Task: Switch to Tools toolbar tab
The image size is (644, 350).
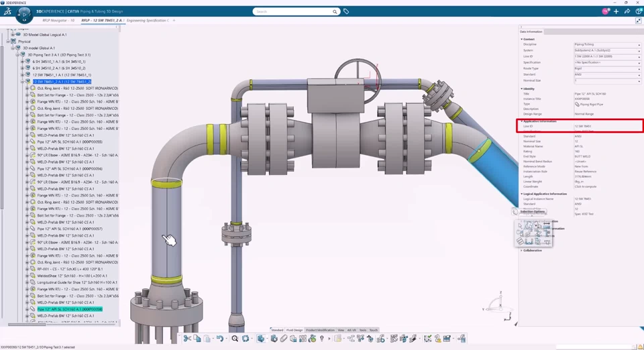Action: pyautogui.click(x=363, y=330)
